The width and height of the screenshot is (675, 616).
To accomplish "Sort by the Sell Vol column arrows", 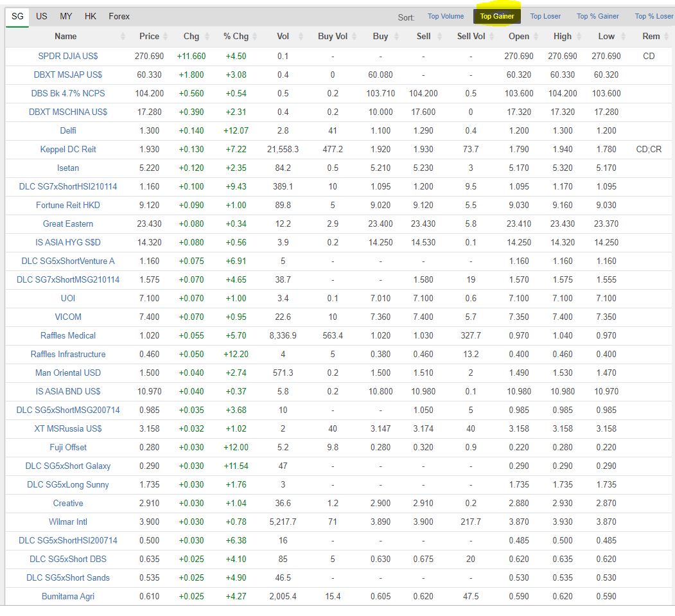I will [491, 37].
